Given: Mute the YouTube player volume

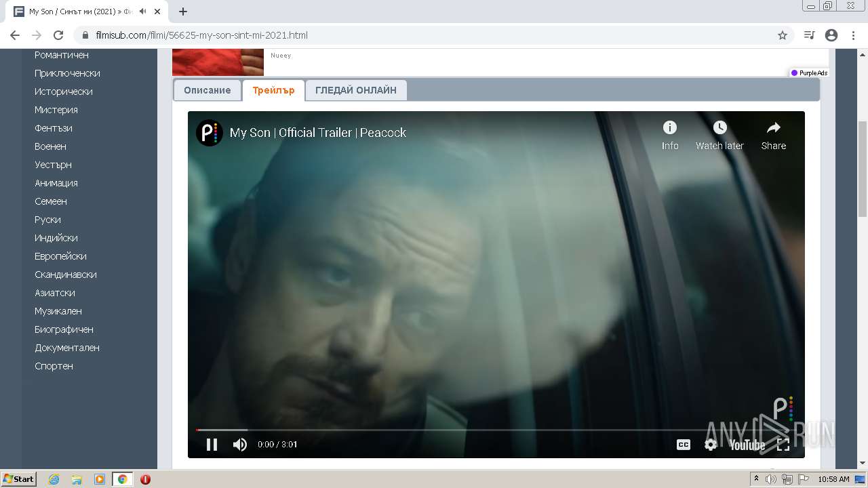Looking at the screenshot, I should pyautogui.click(x=239, y=445).
